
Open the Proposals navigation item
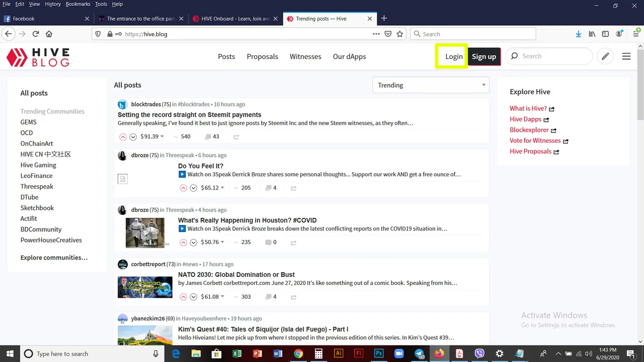(x=262, y=56)
